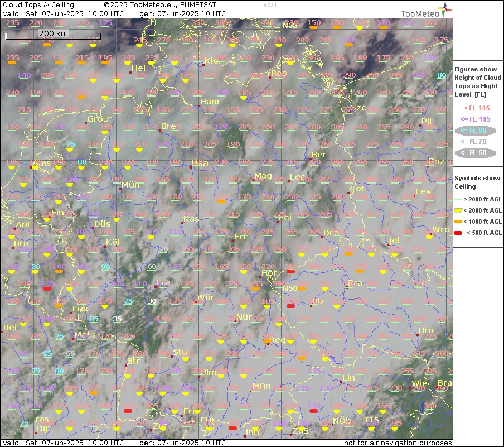
Task: Click the 'Bre' Bremen map label
Action: (168, 126)
